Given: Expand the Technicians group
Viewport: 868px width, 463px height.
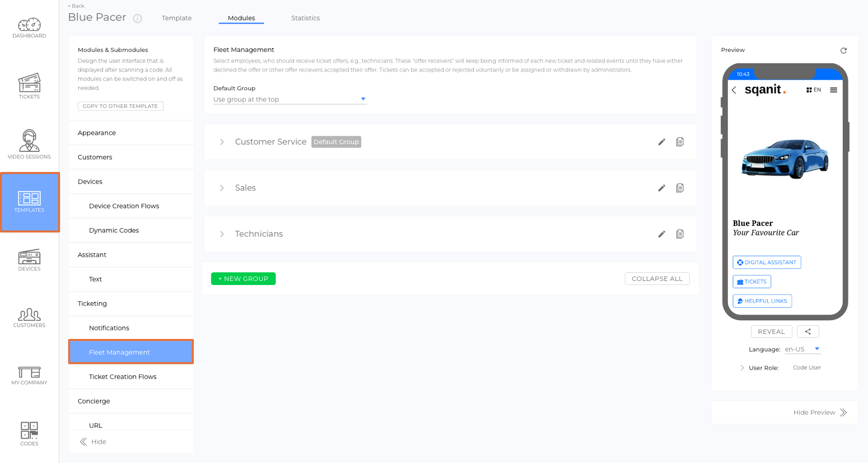Looking at the screenshot, I should click(222, 234).
